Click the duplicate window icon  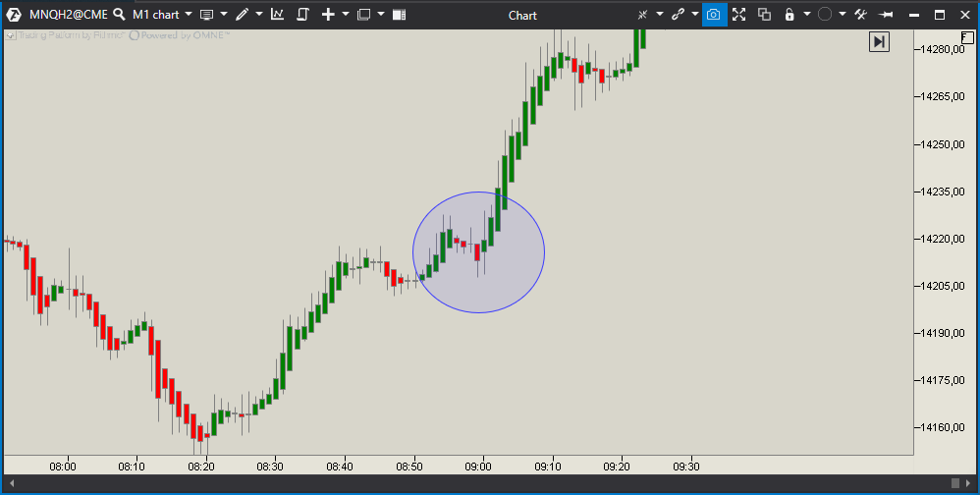click(764, 15)
